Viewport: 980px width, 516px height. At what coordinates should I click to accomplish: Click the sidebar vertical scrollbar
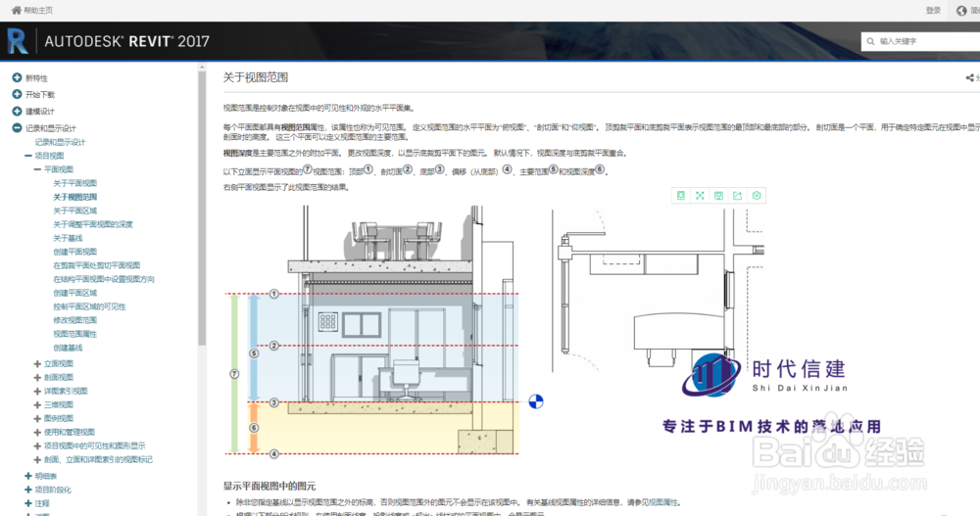point(202,207)
